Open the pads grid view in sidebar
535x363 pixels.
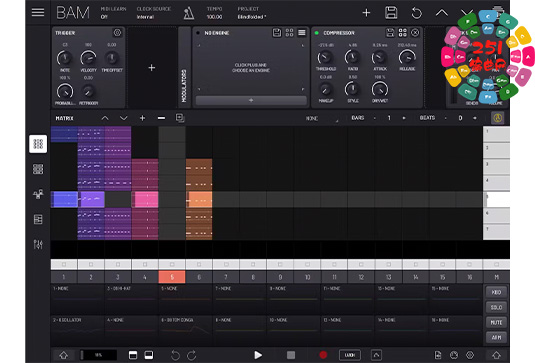[x=38, y=169]
